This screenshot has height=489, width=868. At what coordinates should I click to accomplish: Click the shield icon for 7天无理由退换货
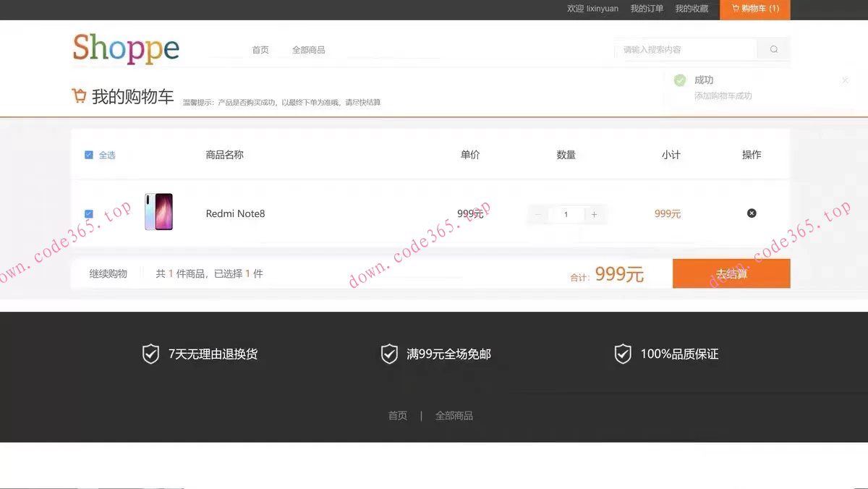tap(150, 354)
